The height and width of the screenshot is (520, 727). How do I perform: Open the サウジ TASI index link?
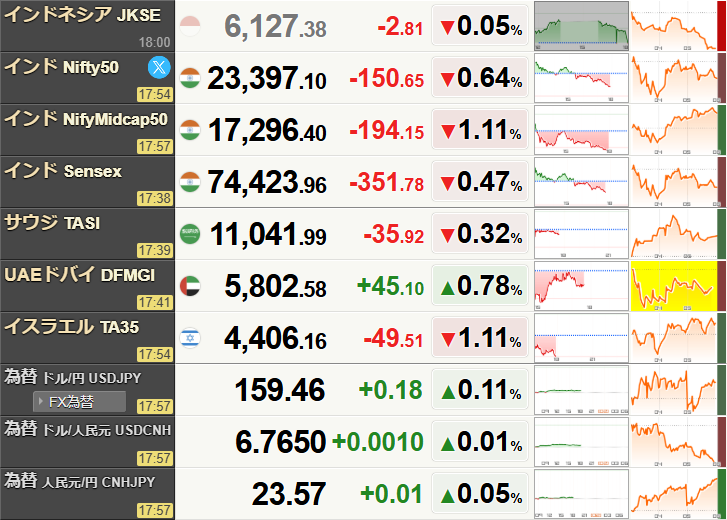[52, 223]
